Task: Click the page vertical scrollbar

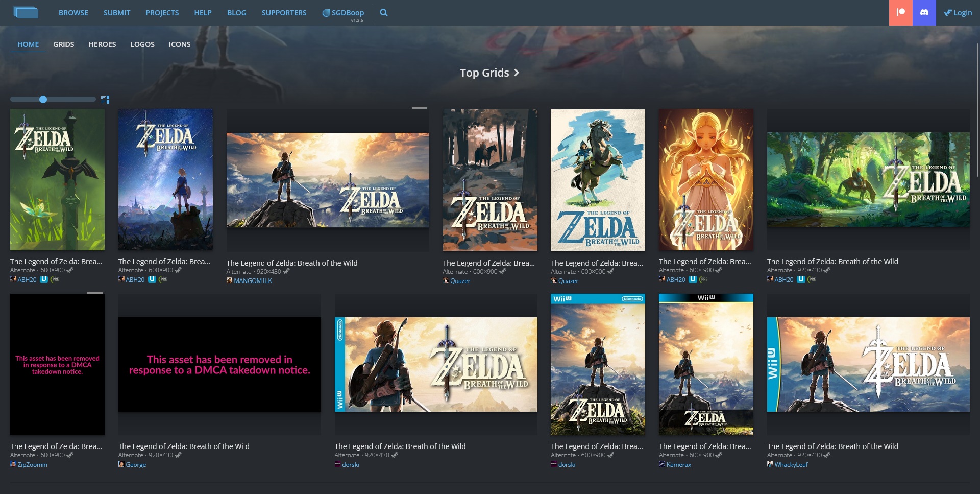Action: tap(977, 110)
